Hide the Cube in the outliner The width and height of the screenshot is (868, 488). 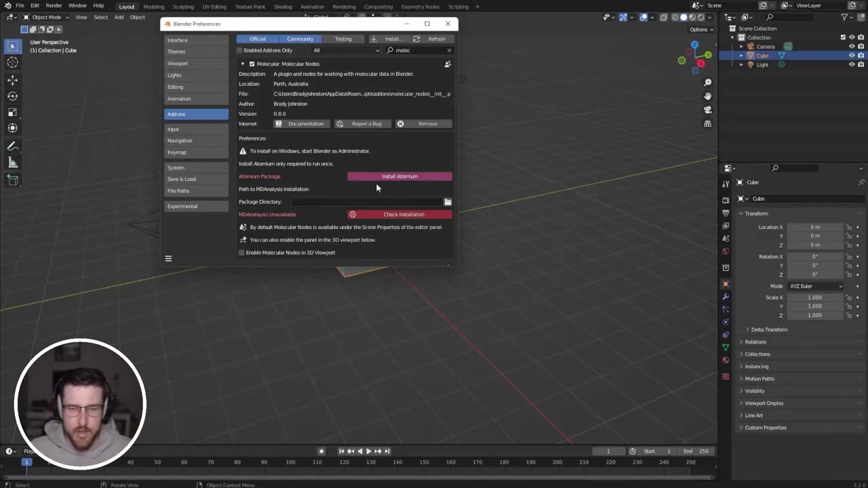(852, 56)
